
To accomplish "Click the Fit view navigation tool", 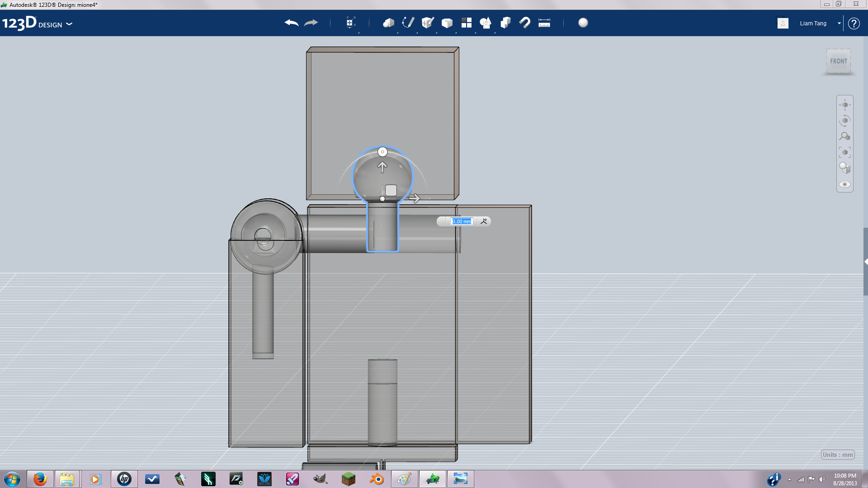I will click(x=845, y=152).
